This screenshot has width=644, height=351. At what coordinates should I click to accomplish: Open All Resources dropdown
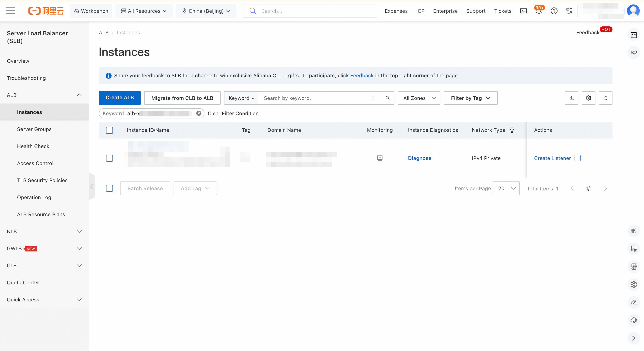(144, 11)
